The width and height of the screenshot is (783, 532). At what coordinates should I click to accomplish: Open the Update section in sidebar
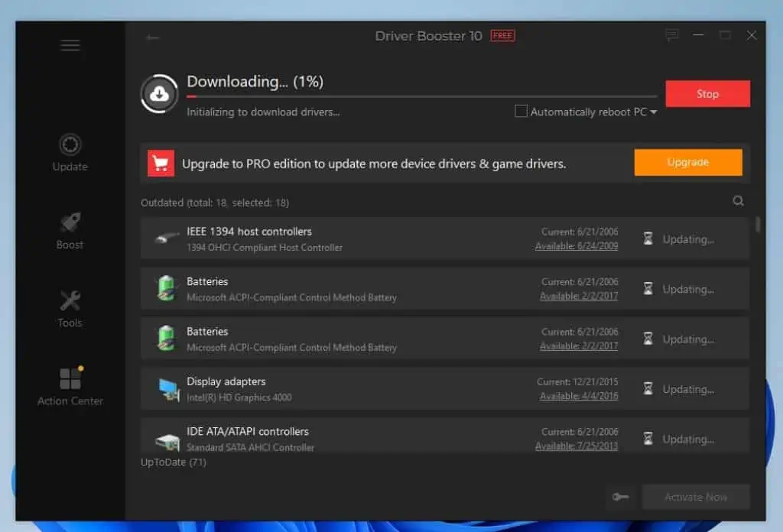(x=70, y=152)
